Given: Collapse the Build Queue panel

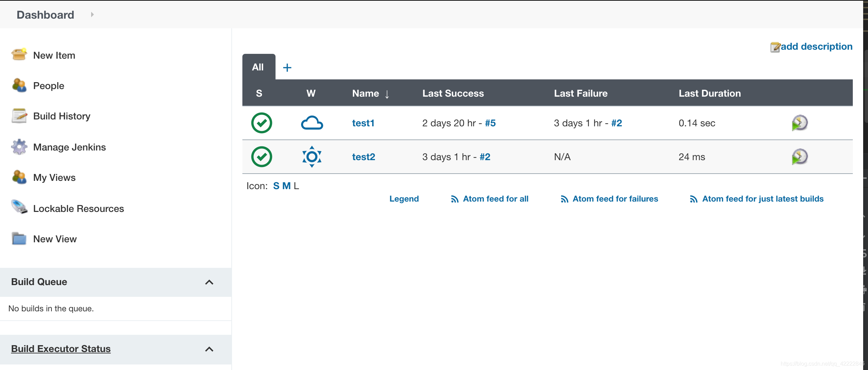Looking at the screenshot, I should tap(209, 282).
